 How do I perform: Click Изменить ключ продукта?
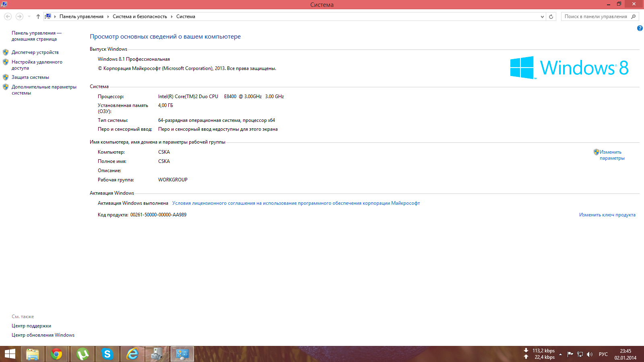[607, 215]
